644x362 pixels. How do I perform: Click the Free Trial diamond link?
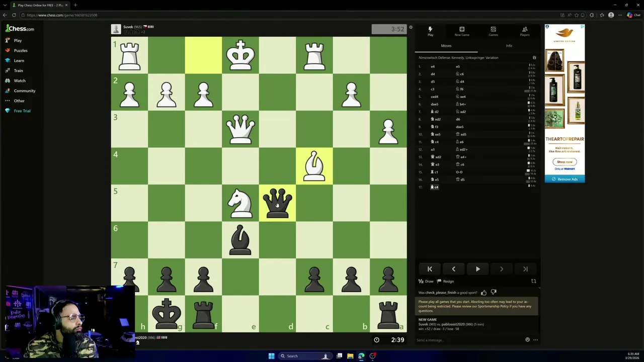(18, 111)
